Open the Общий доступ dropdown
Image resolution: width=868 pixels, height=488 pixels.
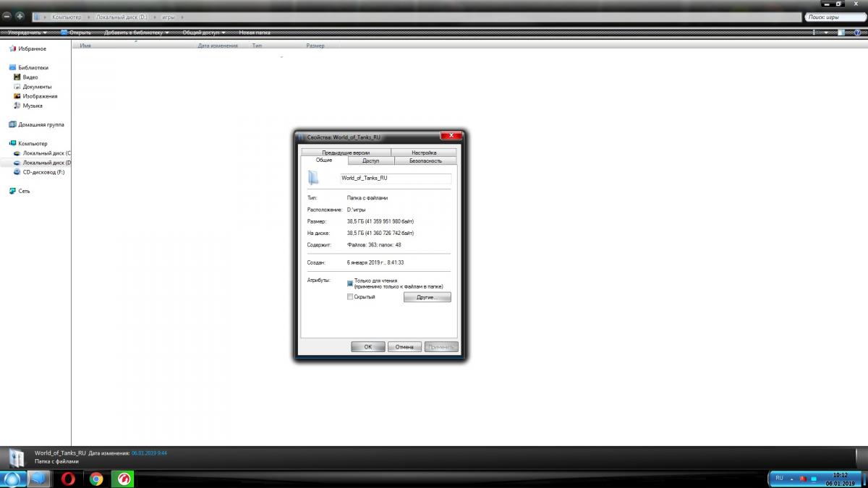[x=204, y=33]
